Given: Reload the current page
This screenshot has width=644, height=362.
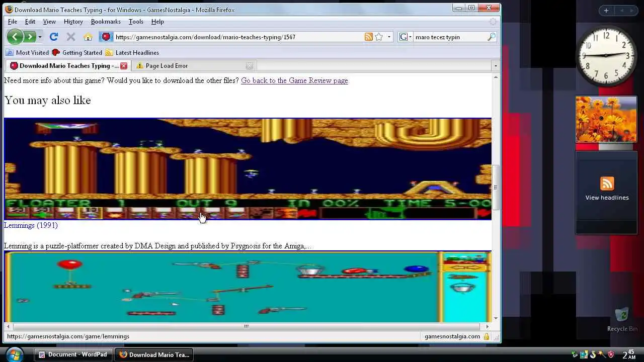Looking at the screenshot, I should tap(54, 37).
